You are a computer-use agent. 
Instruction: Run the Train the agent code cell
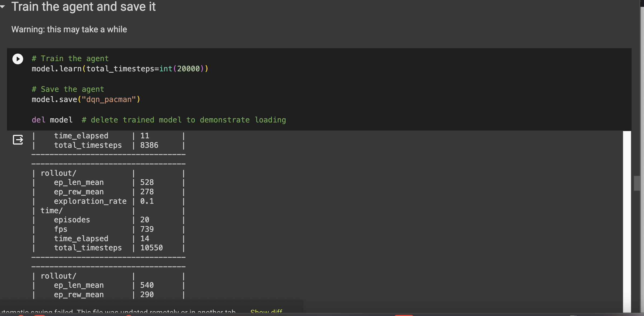pyautogui.click(x=18, y=59)
